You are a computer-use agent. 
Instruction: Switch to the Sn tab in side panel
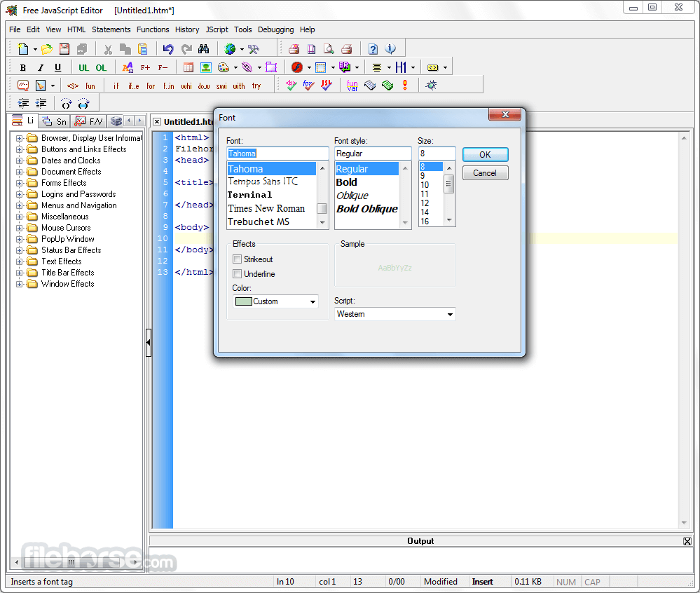click(55, 121)
